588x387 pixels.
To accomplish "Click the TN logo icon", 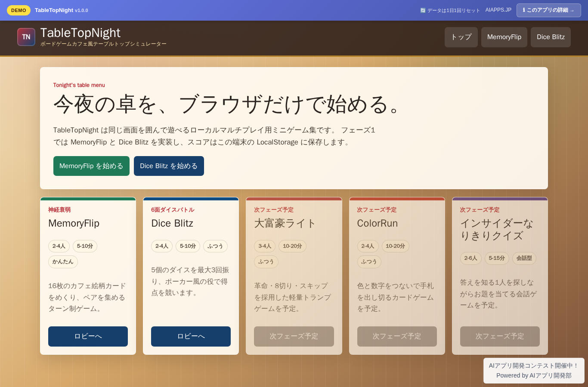I will click(26, 37).
